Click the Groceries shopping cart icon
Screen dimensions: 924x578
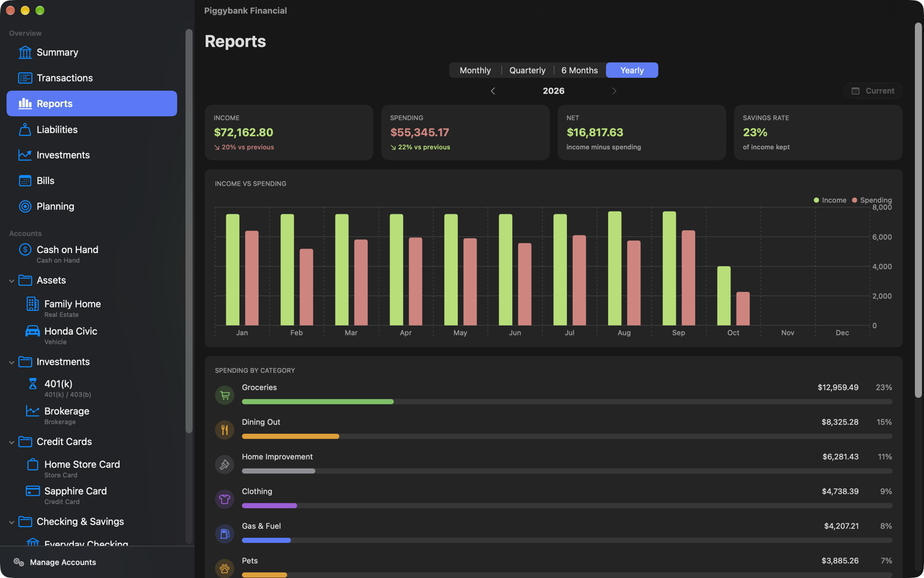pyautogui.click(x=225, y=395)
